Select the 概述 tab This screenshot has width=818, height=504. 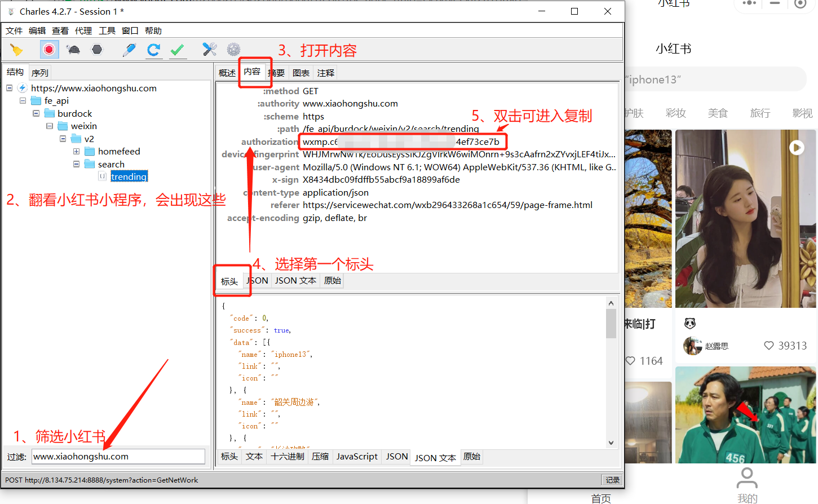(227, 73)
